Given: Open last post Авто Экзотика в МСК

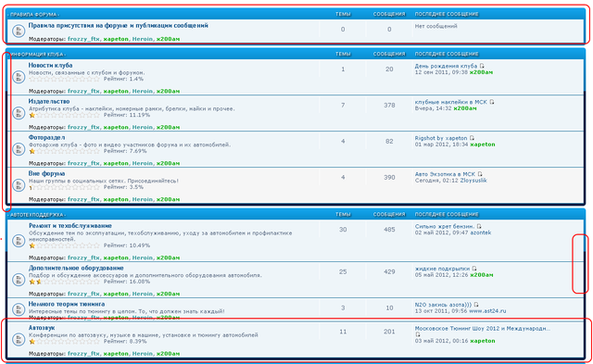Looking at the screenshot, I should point(445,174).
